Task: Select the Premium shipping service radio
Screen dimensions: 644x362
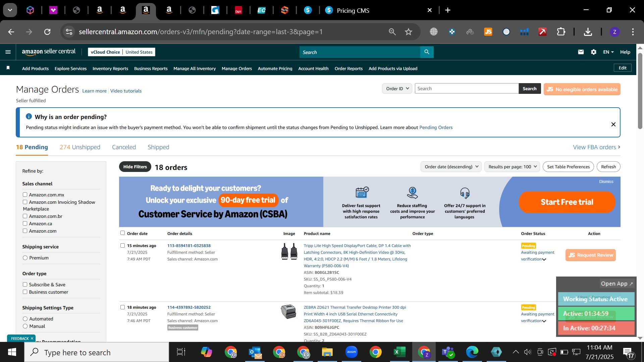Action: pos(25,258)
